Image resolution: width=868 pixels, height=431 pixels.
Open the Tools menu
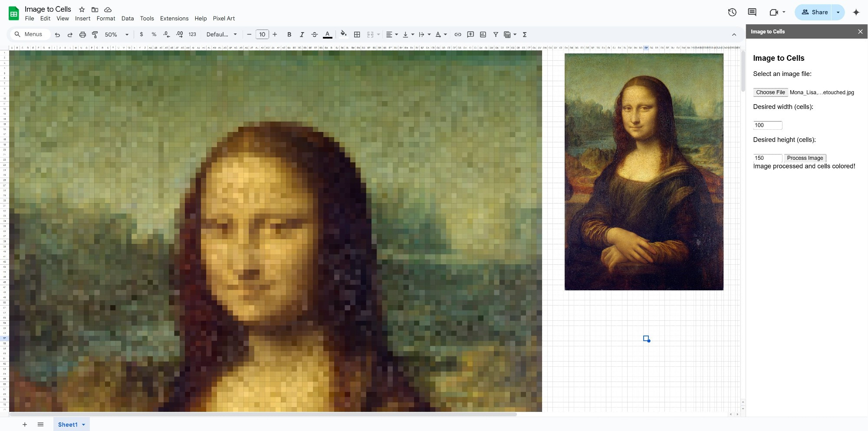click(x=147, y=18)
